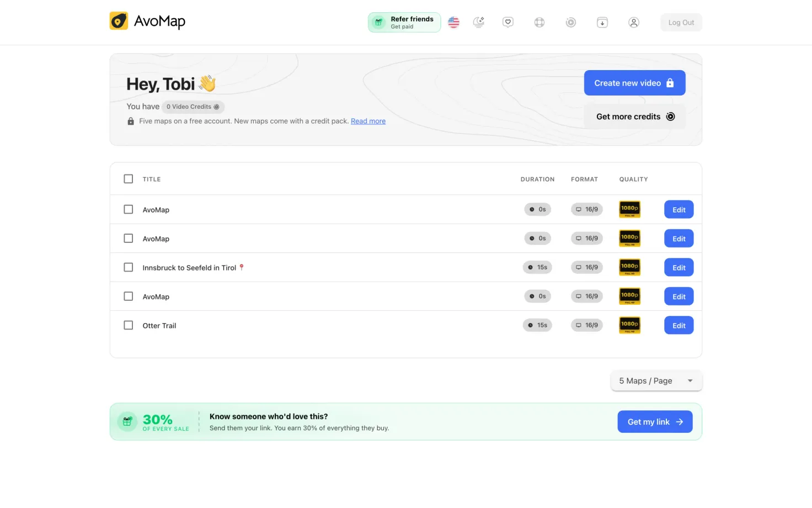
Task: Click the DURATION column header
Action: [x=538, y=179]
